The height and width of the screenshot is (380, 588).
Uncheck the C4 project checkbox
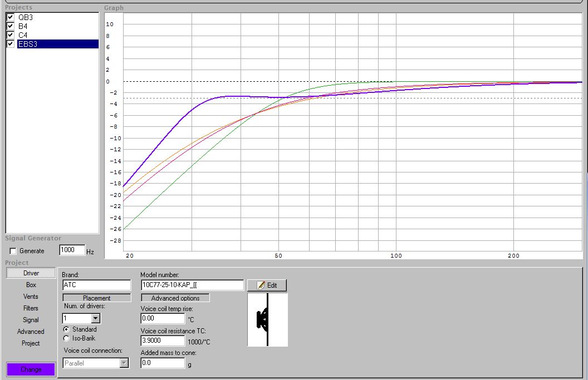11,35
